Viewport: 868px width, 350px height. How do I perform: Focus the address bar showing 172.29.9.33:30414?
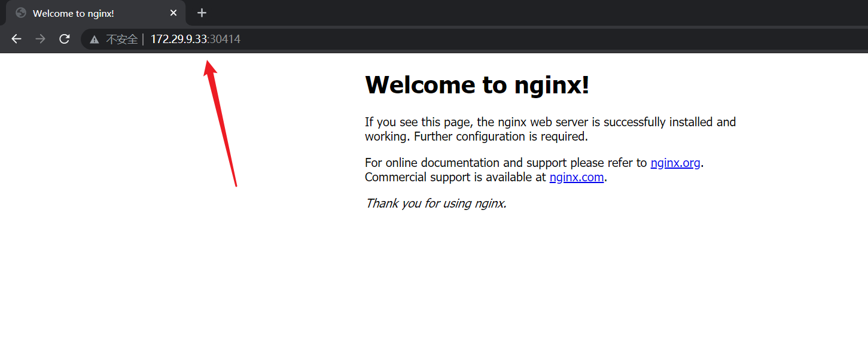pyautogui.click(x=474, y=39)
